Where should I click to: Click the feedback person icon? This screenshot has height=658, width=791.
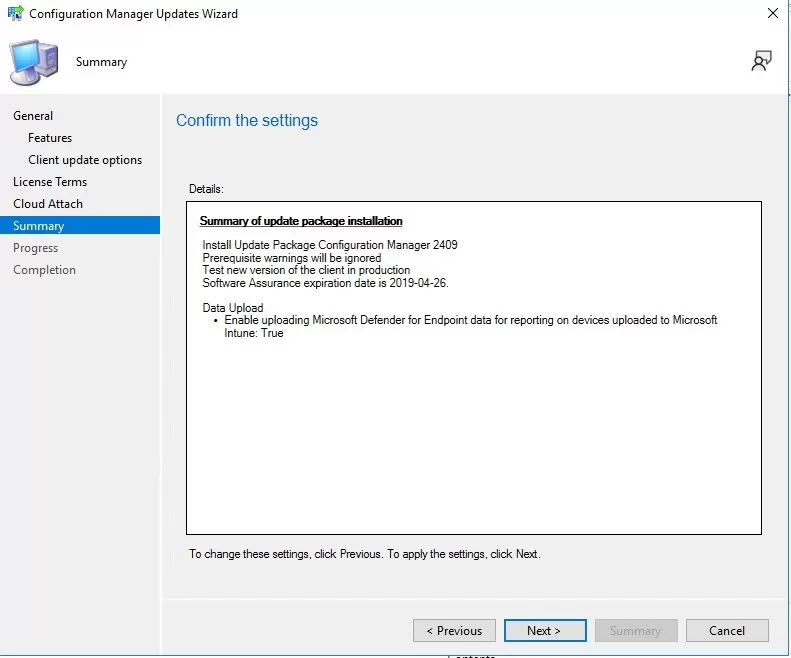(x=761, y=61)
